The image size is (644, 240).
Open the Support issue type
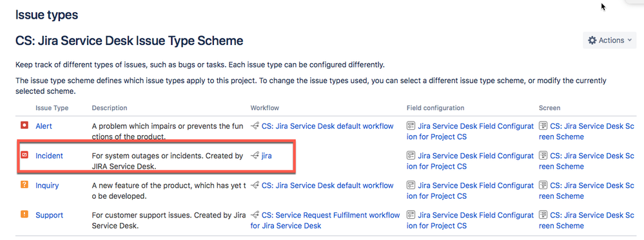tap(49, 215)
